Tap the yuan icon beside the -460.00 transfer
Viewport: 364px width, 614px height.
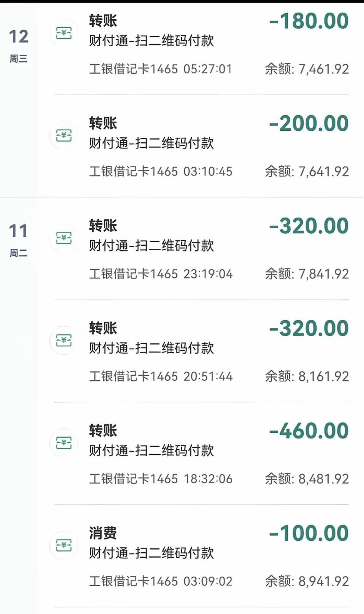tap(64, 443)
